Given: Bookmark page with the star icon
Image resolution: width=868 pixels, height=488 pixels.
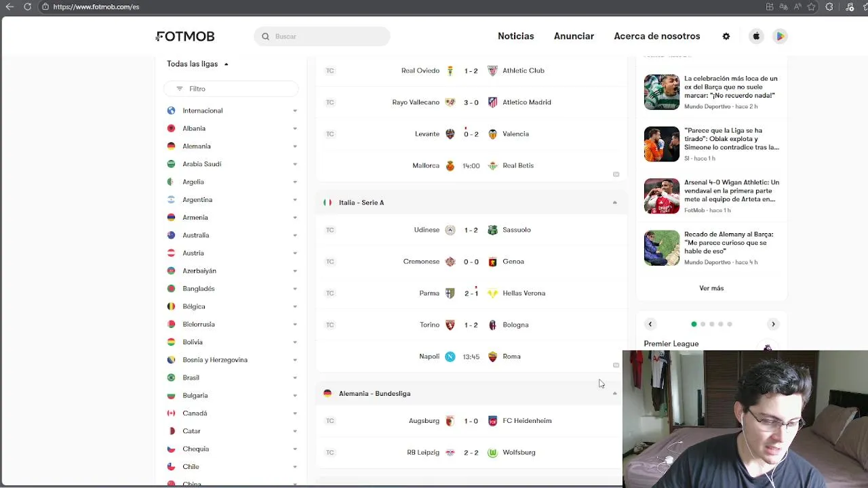Looking at the screenshot, I should click(811, 7).
